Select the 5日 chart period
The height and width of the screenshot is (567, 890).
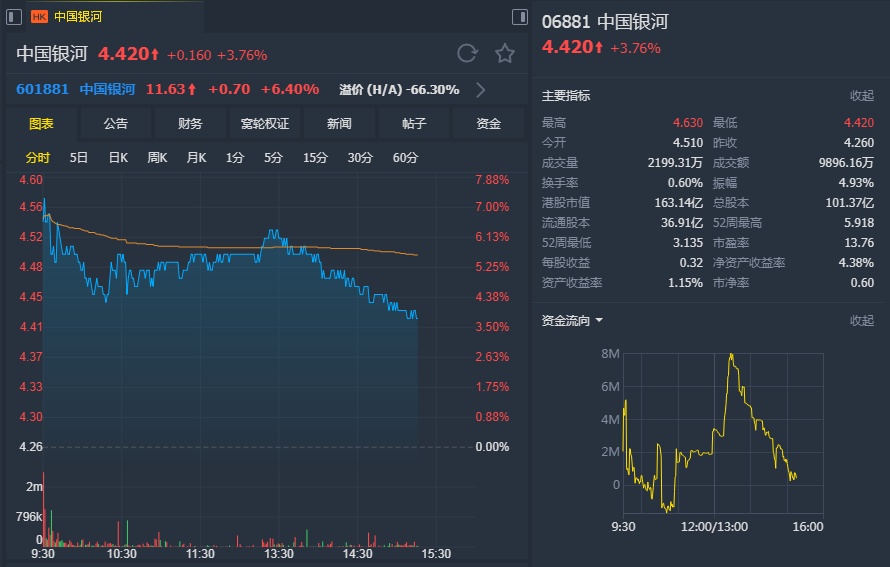(x=79, y=158)
